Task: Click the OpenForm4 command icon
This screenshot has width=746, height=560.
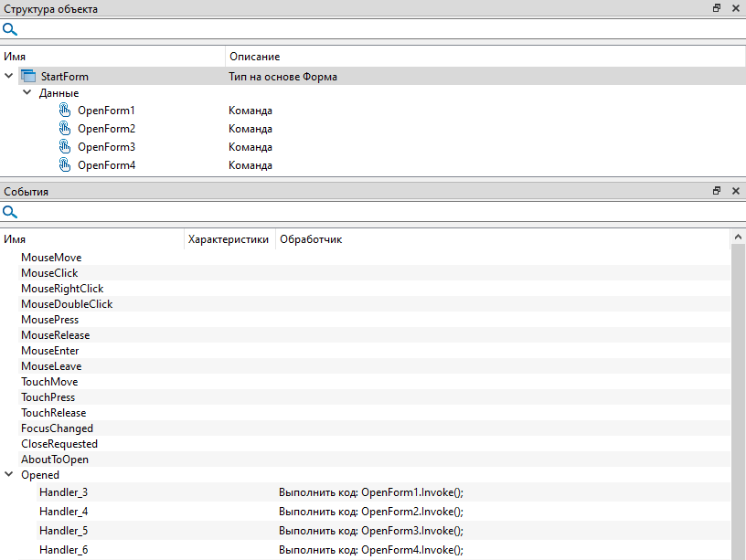Action: click(x=65, y=165)
